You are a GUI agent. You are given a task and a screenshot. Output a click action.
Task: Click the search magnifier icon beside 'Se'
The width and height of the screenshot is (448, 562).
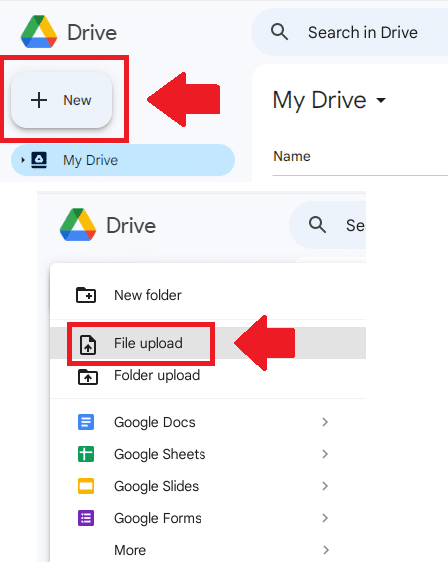317,225
